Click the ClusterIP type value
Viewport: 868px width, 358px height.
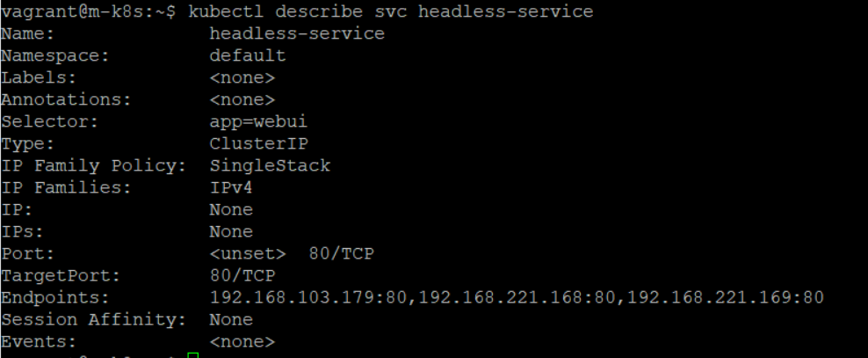[258, 143]
